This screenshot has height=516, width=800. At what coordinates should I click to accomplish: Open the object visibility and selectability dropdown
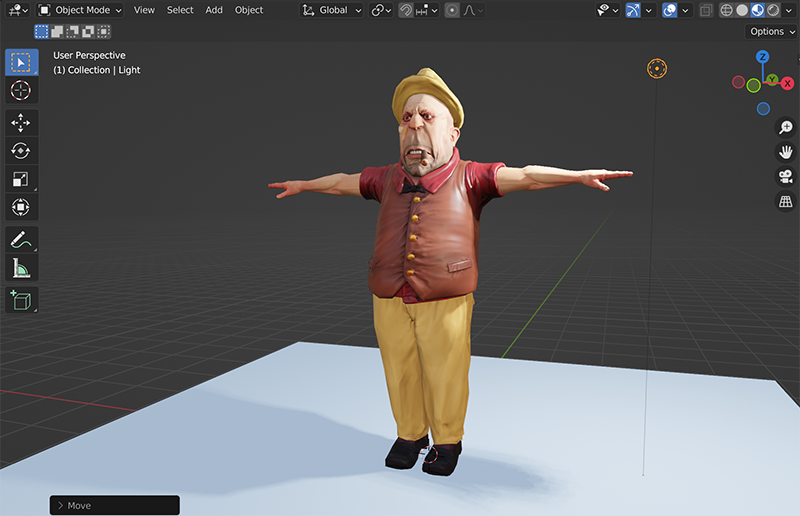tap(608, 10)
